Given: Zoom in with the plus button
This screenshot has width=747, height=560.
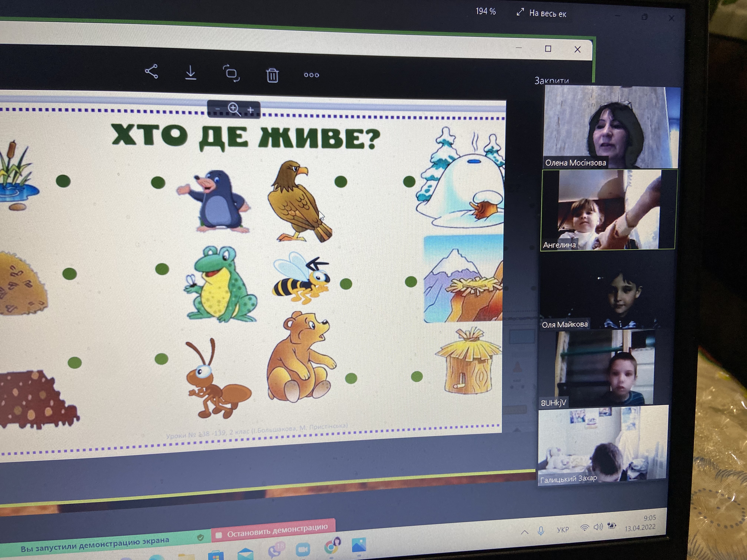Looking at the screenshot, I should pos(251,110).
